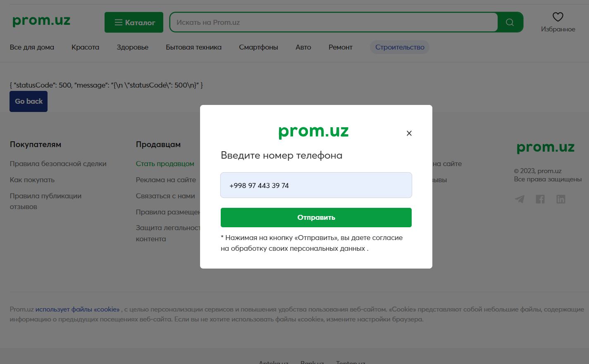Select the Строительство category

click(400, 47)
